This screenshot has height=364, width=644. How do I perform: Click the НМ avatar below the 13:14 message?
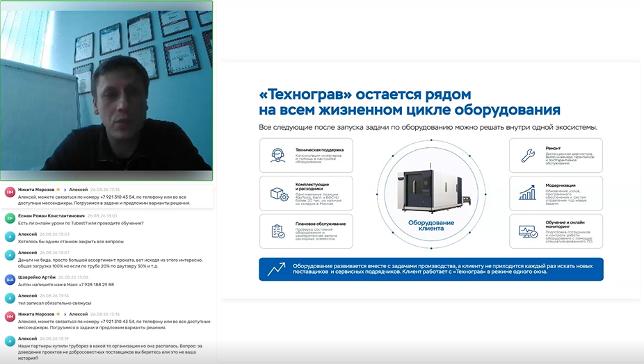click(x=10, y=316)
